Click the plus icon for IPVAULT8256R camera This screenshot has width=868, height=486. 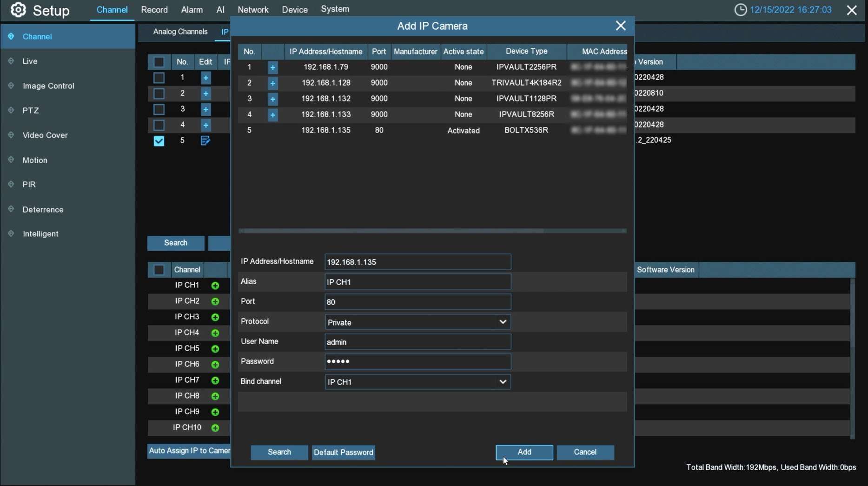[x=272, y=115]
